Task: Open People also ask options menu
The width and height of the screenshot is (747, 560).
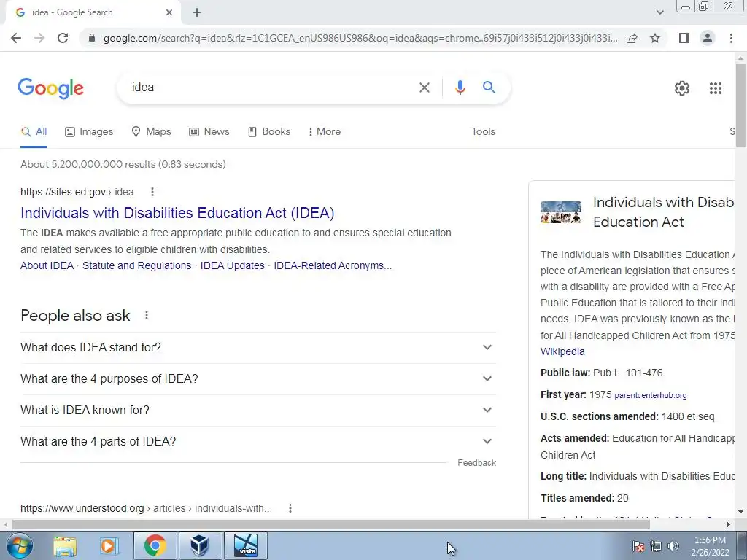Action: tap(146, 315)
